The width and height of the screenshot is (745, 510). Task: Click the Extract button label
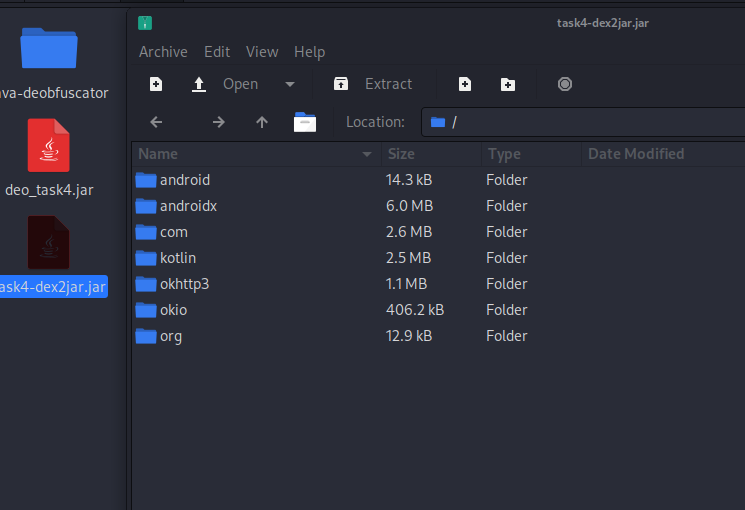point(388,84)
